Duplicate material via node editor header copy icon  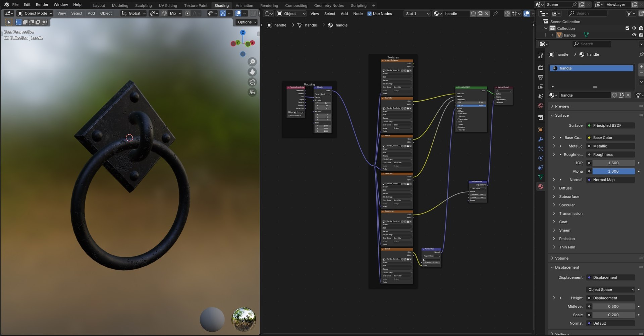[480, 14]
